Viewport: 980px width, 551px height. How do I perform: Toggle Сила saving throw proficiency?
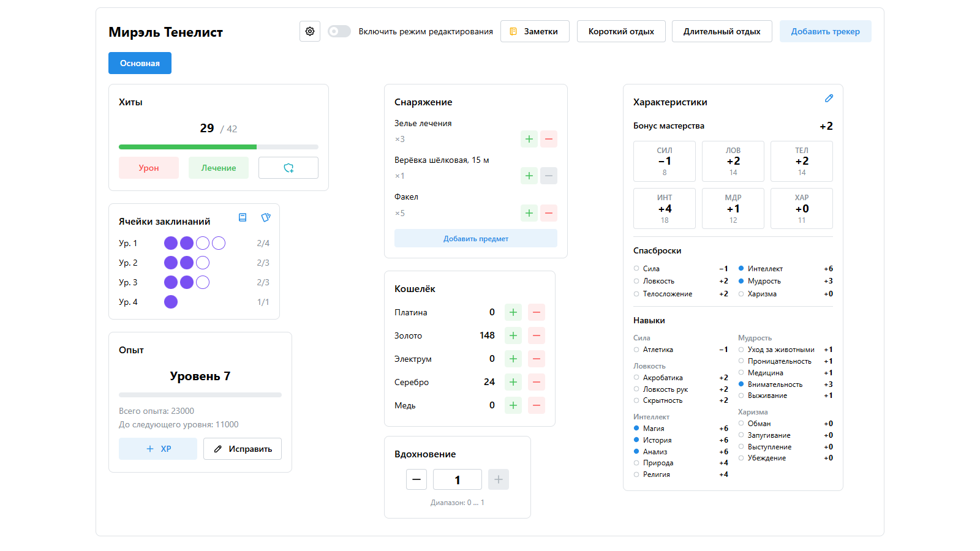(636, 268)
